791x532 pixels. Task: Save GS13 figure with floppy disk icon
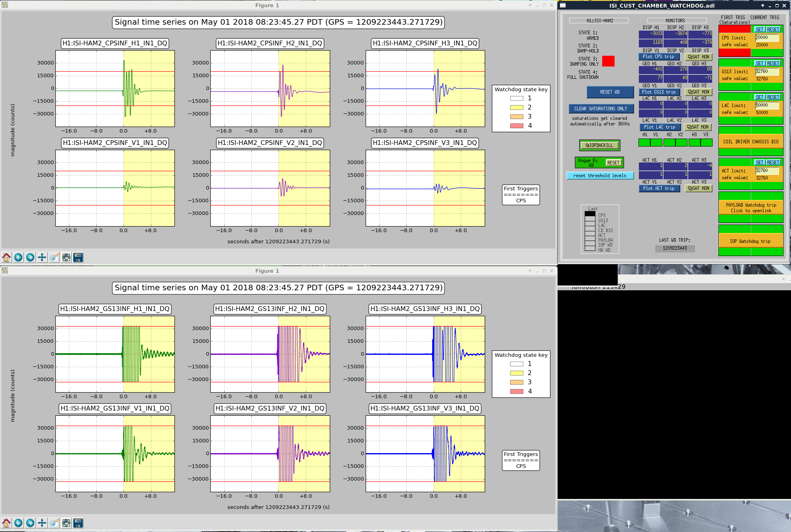(x=78, y=523)
